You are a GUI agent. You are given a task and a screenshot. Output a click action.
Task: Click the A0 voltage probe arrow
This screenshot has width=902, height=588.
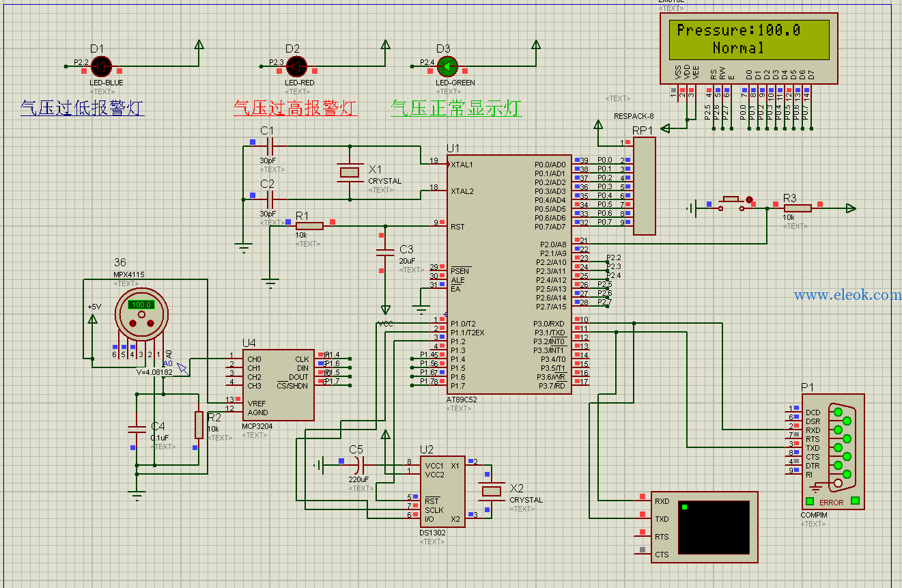(182, 369)
